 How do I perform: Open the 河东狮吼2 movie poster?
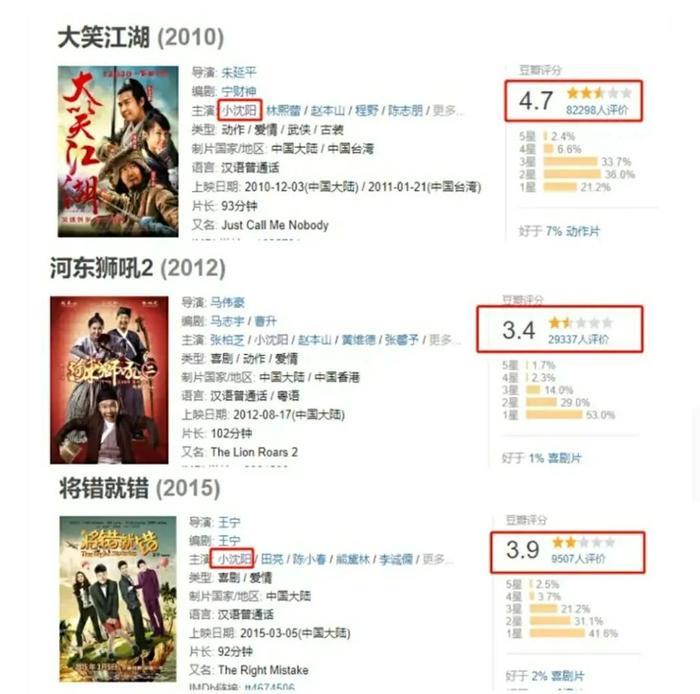coord(109,380)
